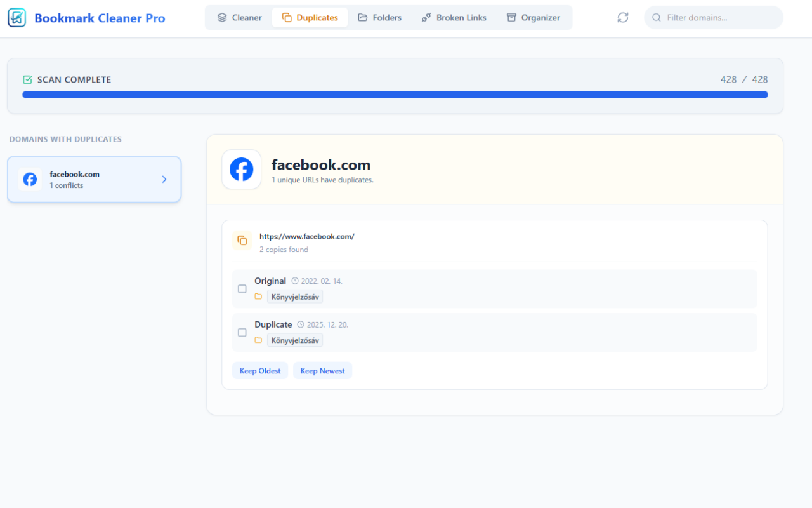Screen dimensions: 812x508
Task: Open the Cleaner tab
Action: tap(239, 18)
